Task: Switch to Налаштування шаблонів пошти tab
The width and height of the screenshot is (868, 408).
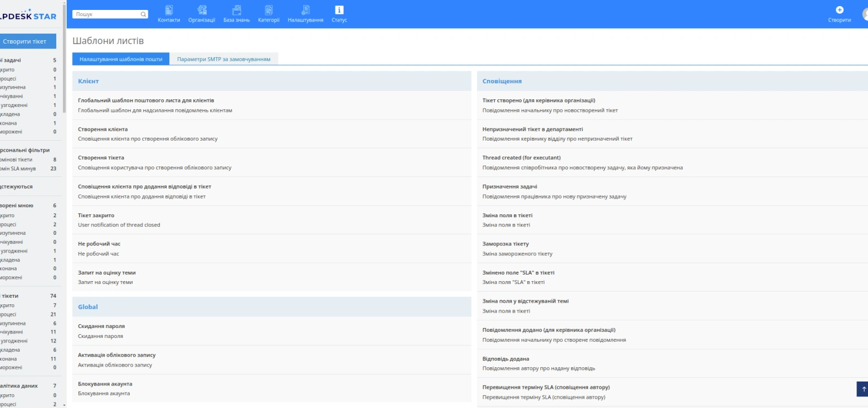Action: point(121,59)
